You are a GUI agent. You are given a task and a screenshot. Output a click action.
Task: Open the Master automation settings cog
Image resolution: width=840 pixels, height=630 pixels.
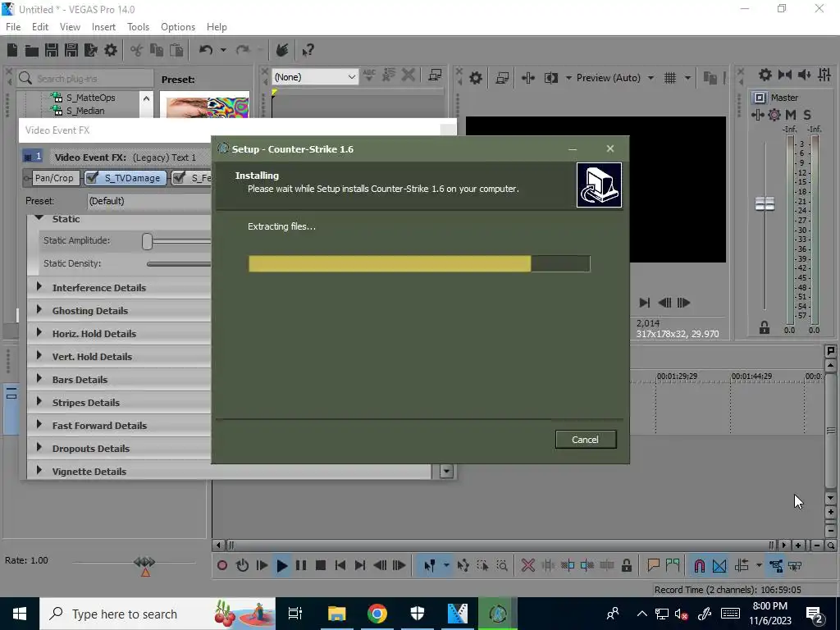(774, 115)
